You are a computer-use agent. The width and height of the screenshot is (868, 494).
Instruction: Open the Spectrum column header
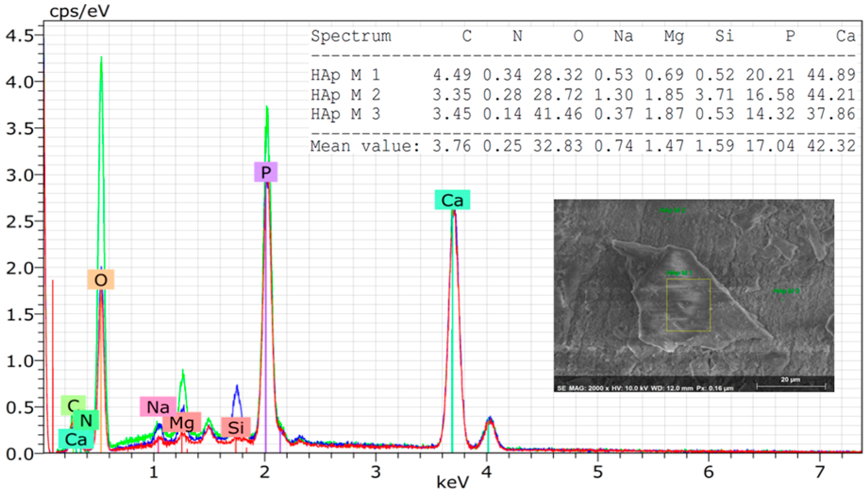coord(352,37)
